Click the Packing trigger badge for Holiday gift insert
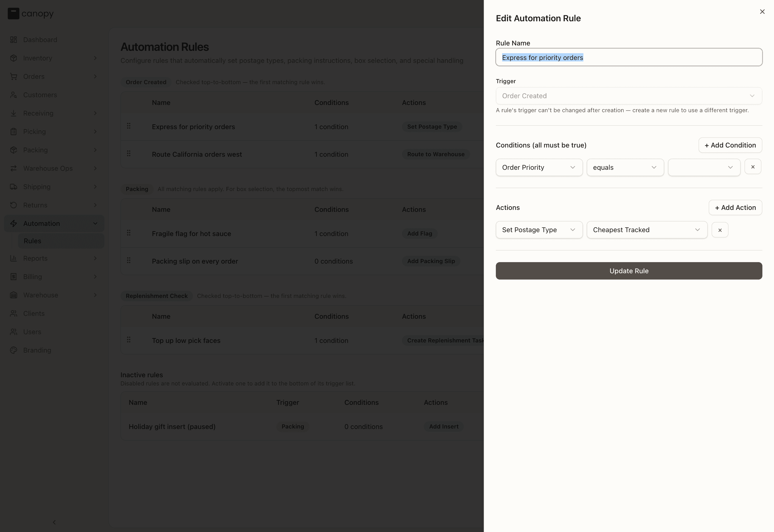The height and width of the screenshot is (532, 774). [293, 427]
